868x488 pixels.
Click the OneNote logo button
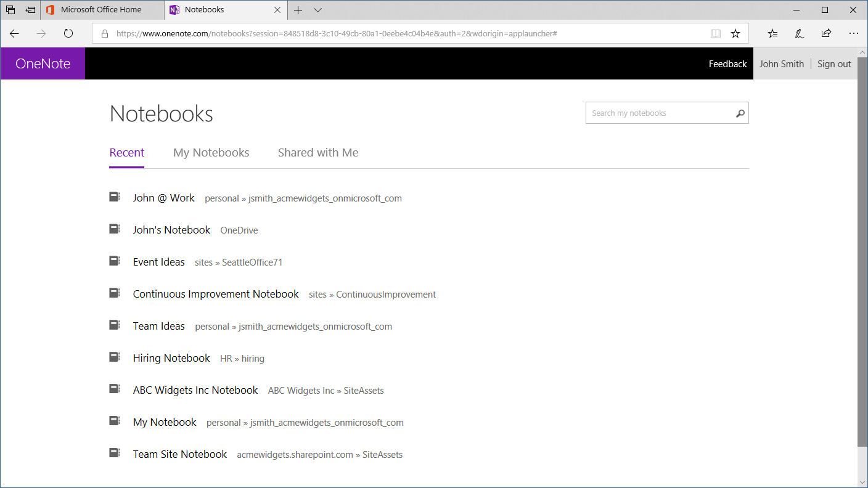pos(43,63)
